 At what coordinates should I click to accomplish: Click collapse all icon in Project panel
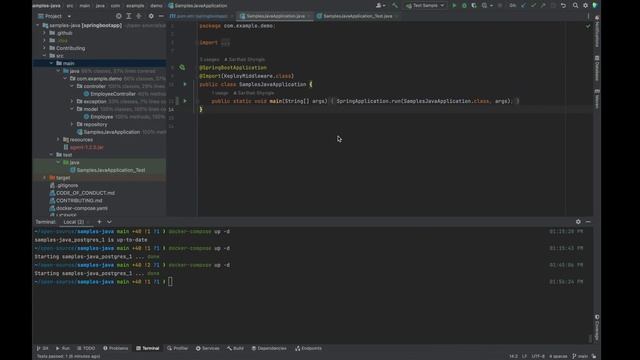139,16
